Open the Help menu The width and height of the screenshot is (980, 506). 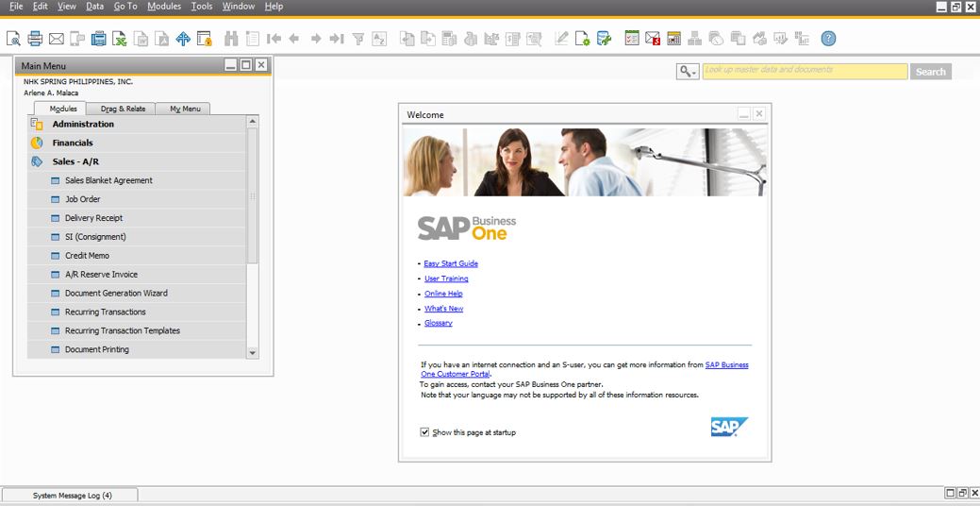click(274, 7)
